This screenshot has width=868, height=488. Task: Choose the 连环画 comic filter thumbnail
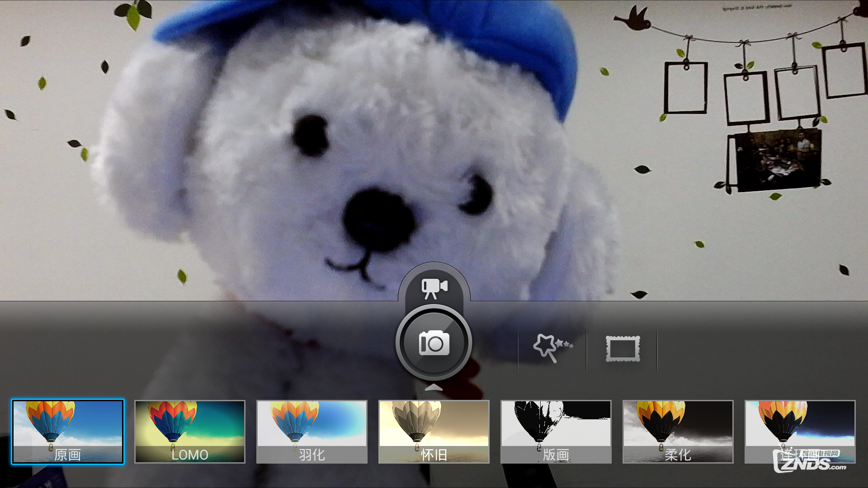pos(800,422)
